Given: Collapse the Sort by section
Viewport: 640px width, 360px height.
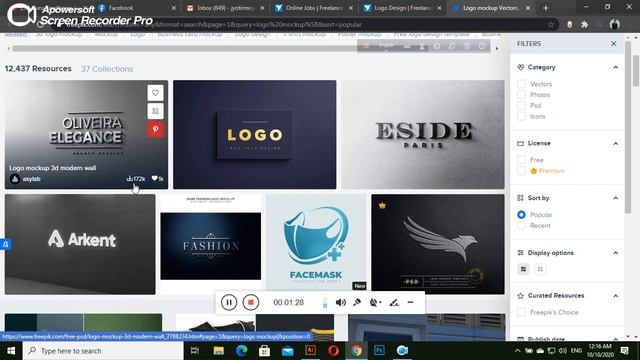Looking at the screenshot, I should click(616, 198).
